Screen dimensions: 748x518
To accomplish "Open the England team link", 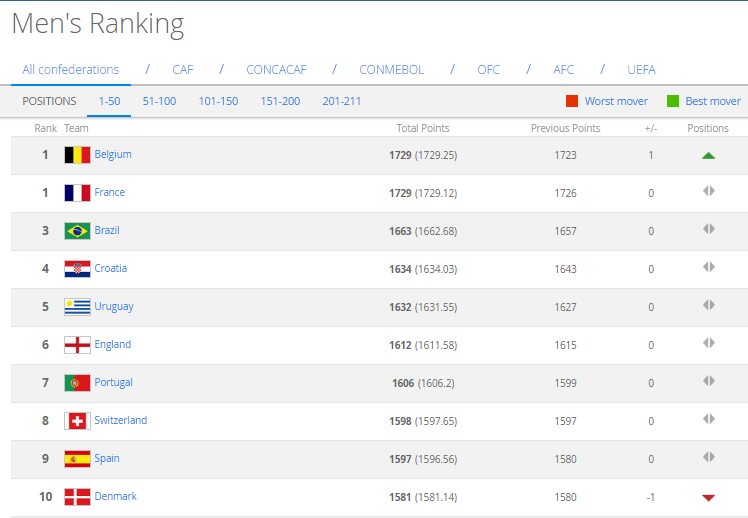I will [113, 344].
